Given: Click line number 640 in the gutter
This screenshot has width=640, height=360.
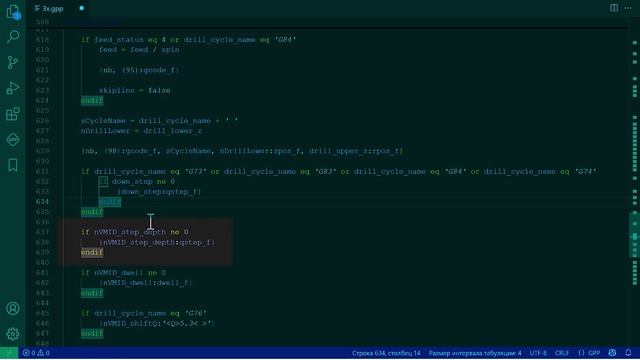Looking at the screenshot, I should (x=42, y=262).
